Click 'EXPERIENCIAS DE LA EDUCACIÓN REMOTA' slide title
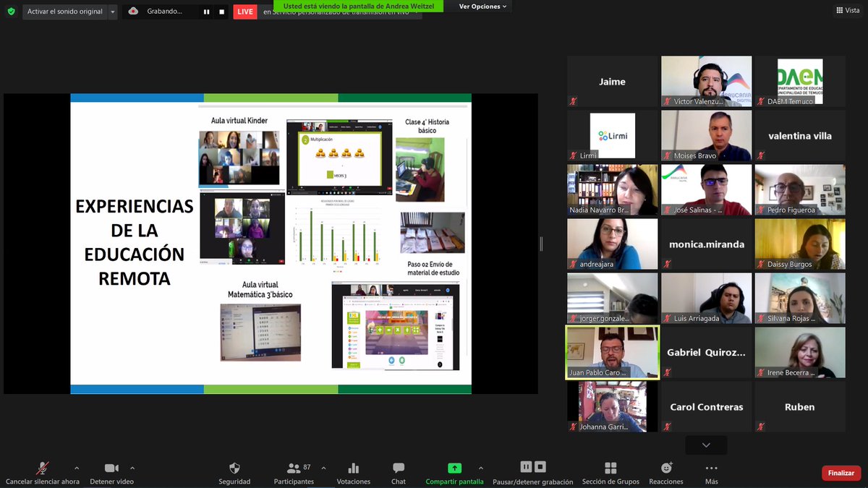868x488 pixels. coord(135,242)
